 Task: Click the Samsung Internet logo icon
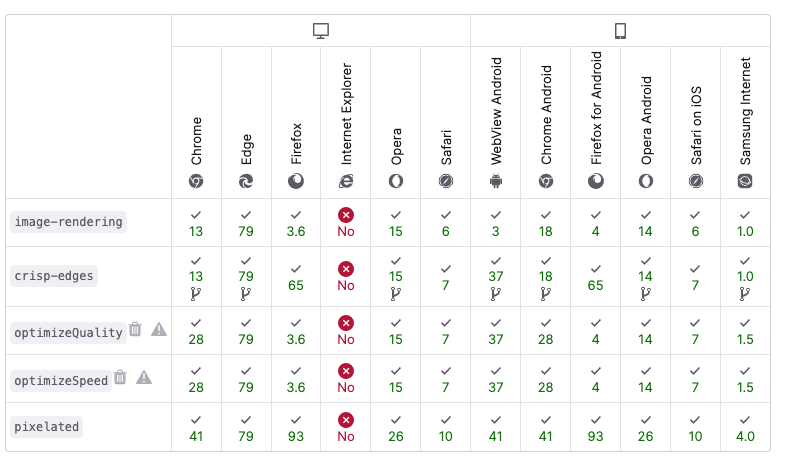coord(745,181)
